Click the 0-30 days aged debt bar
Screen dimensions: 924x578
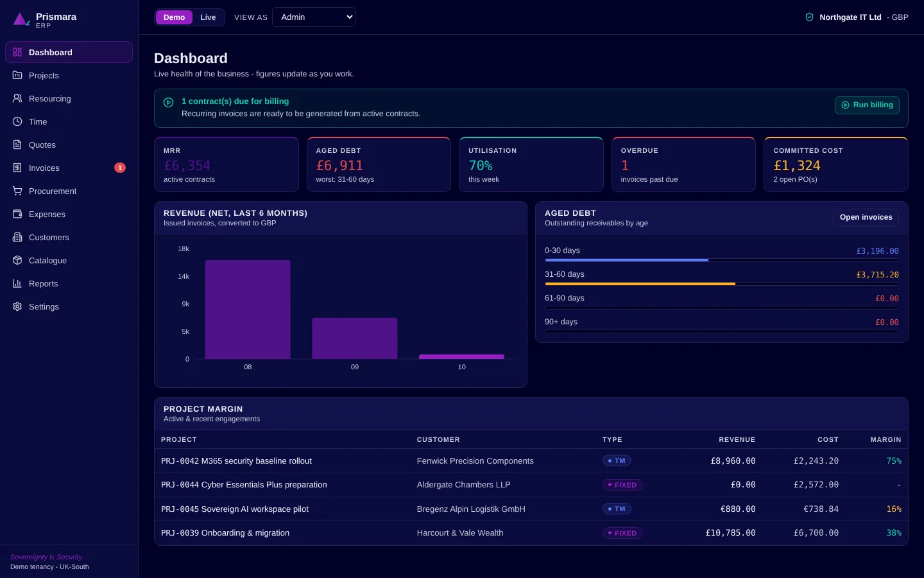tap(722, 260)
